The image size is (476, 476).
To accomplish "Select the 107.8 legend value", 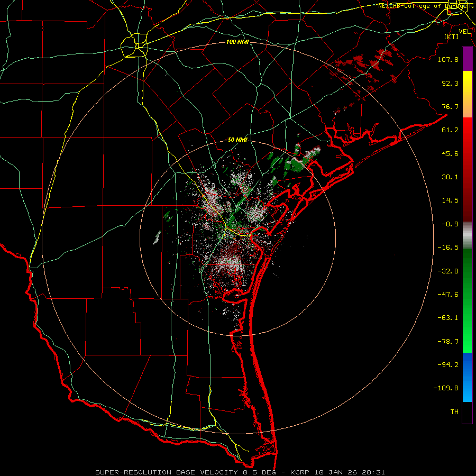I will pos(448,59).
